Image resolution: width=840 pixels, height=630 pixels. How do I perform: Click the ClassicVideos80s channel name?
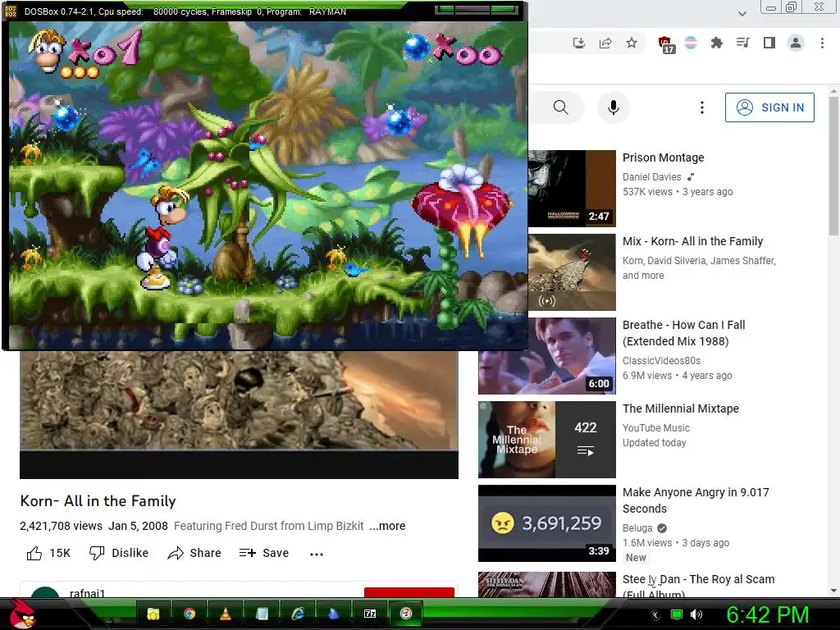[x=661, y=361]
